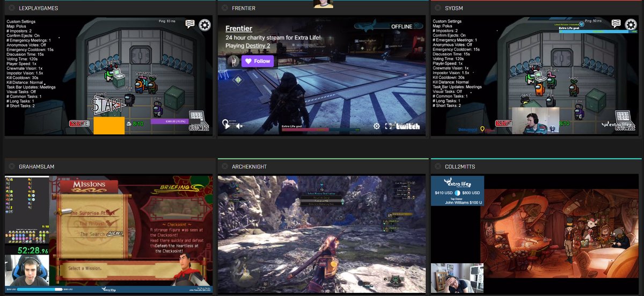Close the FRENTIER stream panel
The width and height of the screenshot is (644, 296).
point(224,9)
